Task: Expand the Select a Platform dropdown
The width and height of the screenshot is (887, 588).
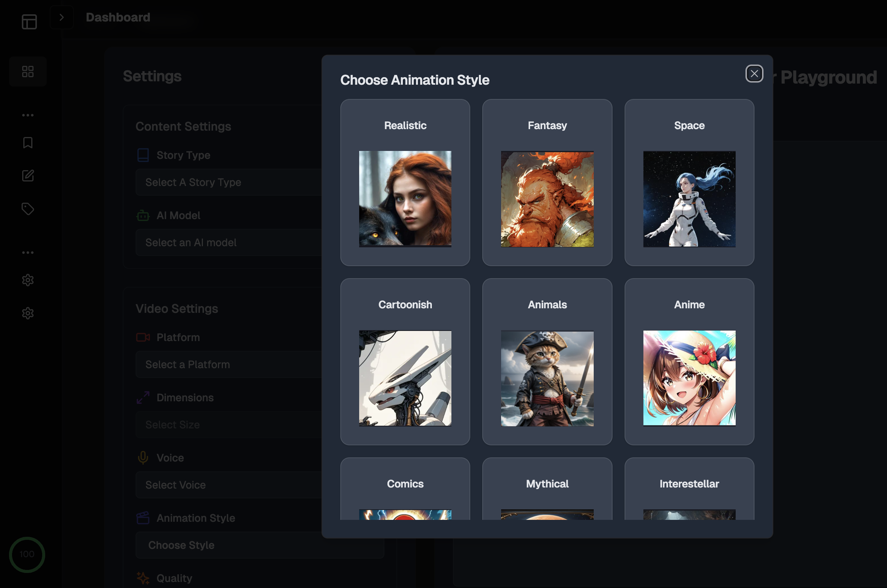Action: (x=230, y=364)
